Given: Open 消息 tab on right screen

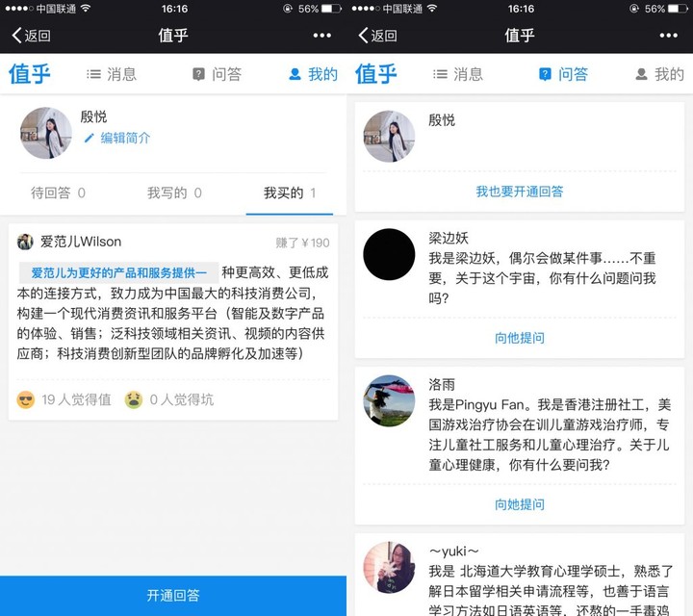Looking at the screenshot, I should pos(458,74).
